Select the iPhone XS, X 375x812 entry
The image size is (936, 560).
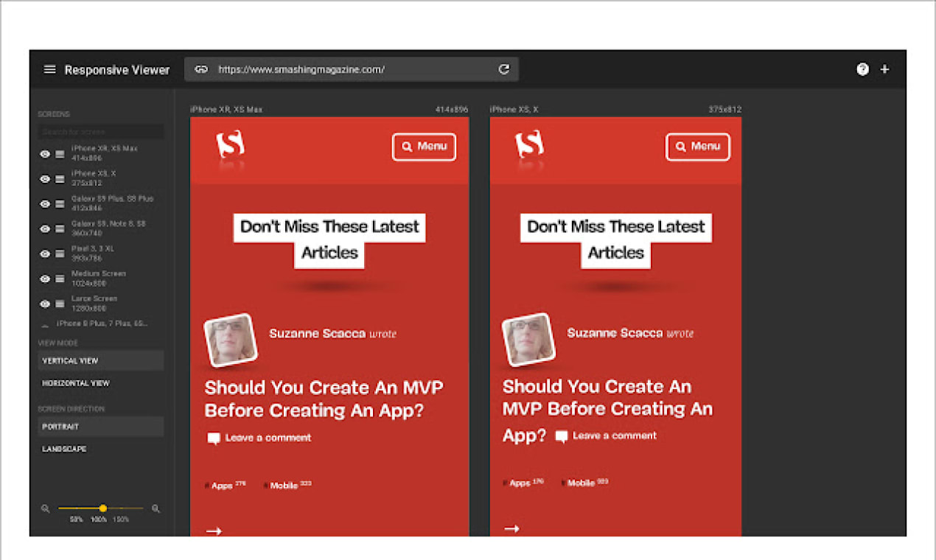pos(94,178)
